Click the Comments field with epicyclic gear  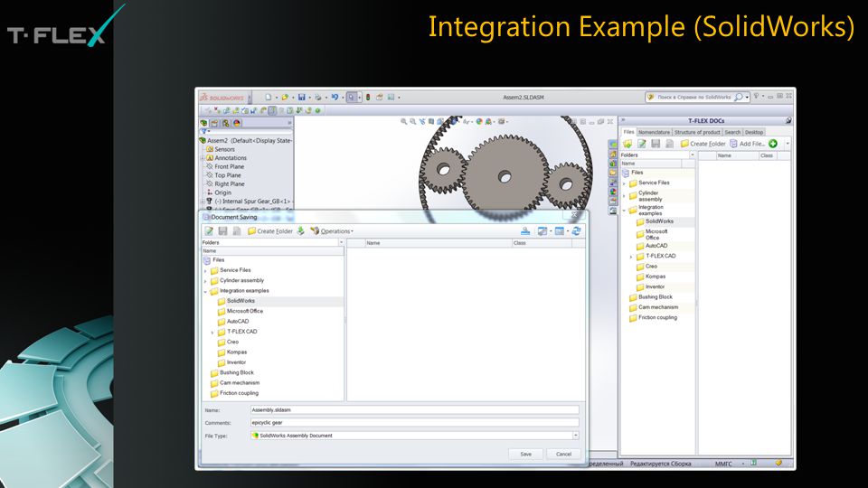click(x=415, y=422)
